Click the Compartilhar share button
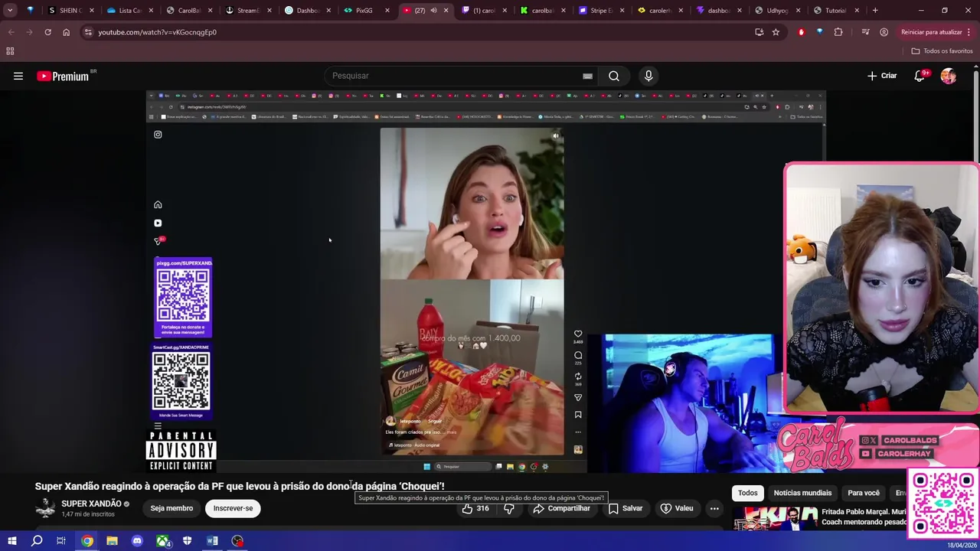The width and height of the screenshot is (980, 551). [x=561, y=508]
